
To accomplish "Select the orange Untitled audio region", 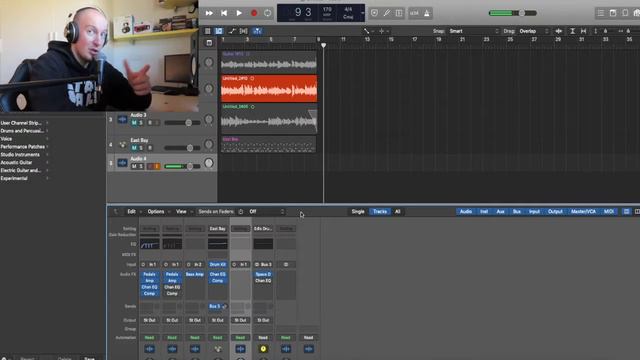I will [269, 88].
